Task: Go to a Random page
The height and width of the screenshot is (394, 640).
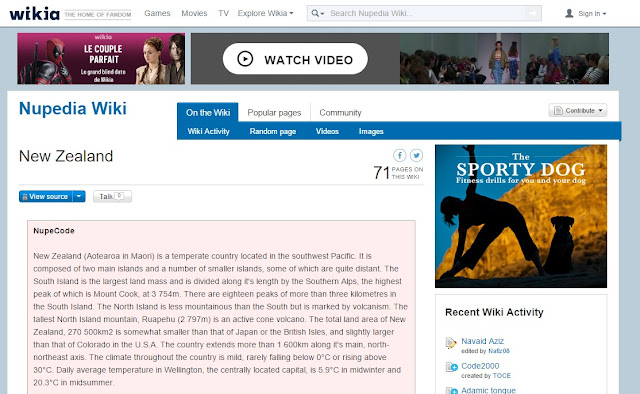Action: coord(273,131)
